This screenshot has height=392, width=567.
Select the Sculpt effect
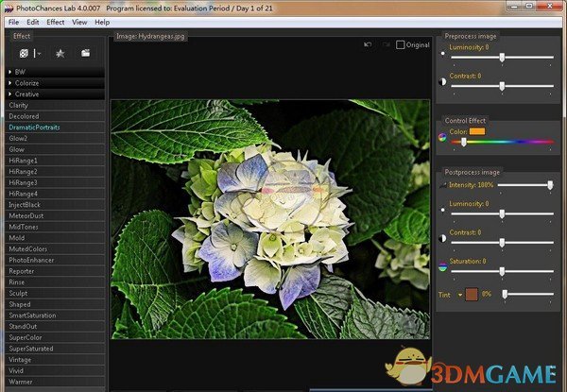tap(56, 294)
